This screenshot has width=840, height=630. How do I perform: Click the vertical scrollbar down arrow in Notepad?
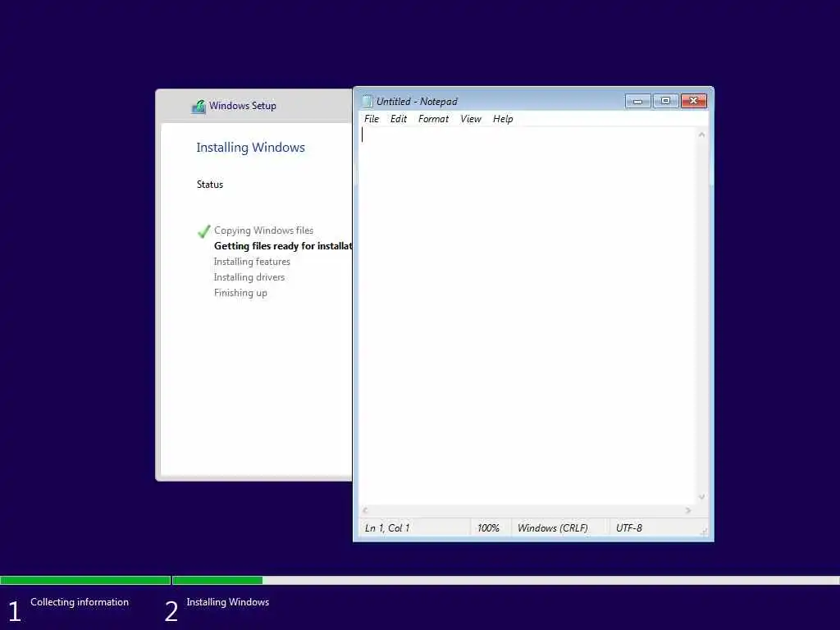click(702, 497)
